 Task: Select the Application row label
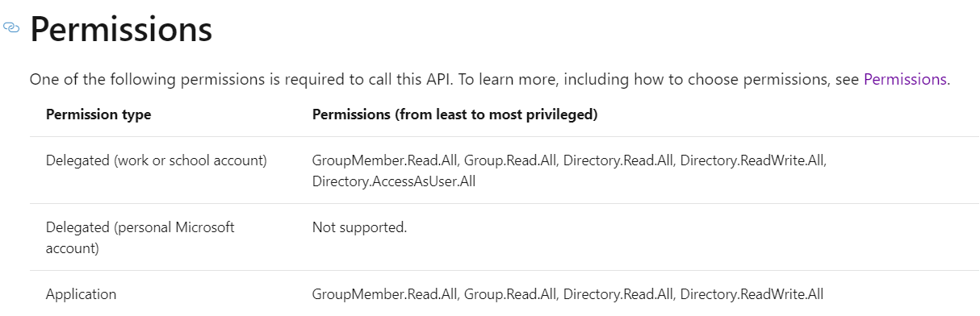coord(81,294)
